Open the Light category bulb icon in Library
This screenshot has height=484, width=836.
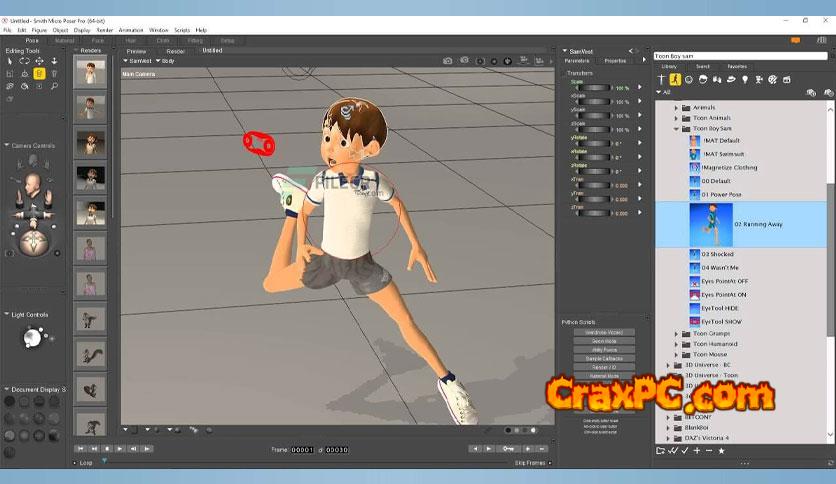(744, 79)
